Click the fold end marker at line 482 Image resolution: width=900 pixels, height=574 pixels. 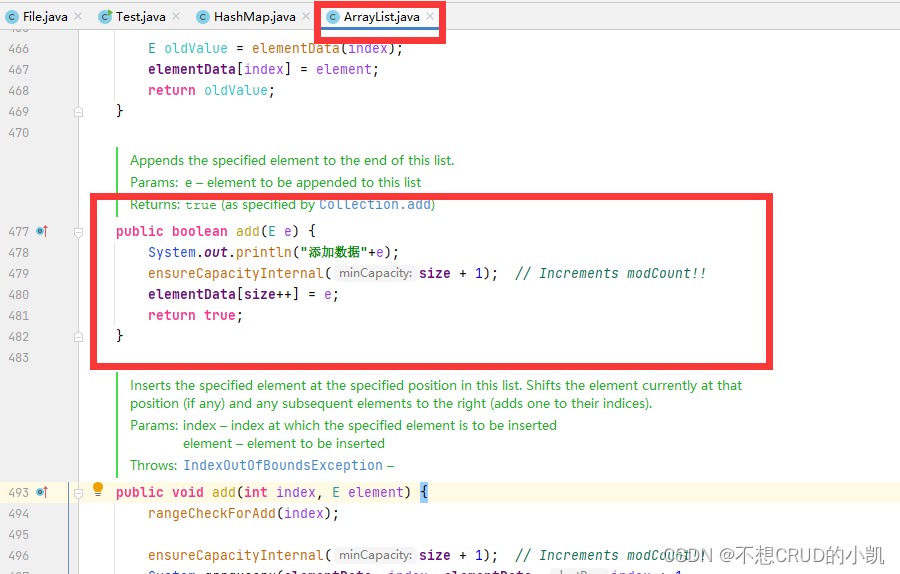coord(79,337)
